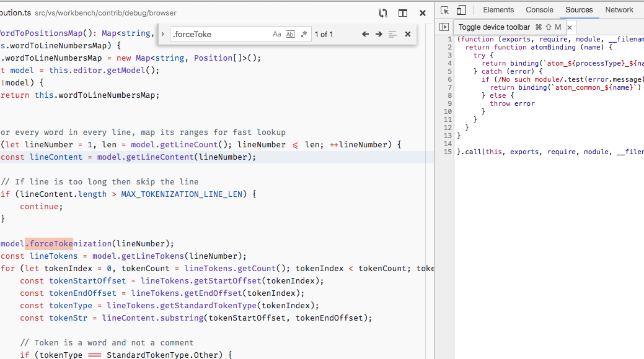Click inside the .forceToke search field
This screenshot has height=359, width=644.
(x=217, y=34)
